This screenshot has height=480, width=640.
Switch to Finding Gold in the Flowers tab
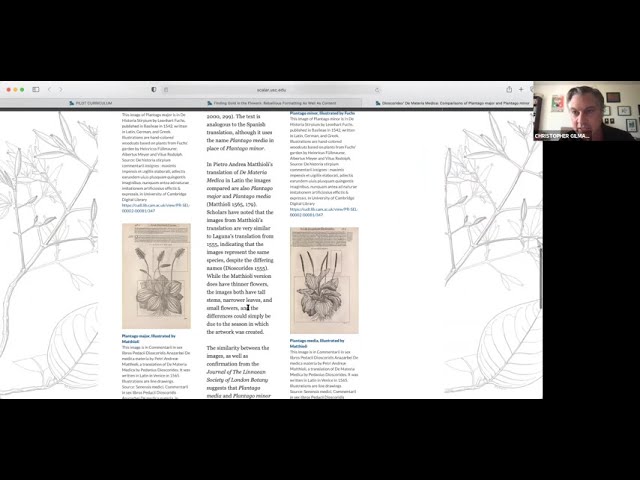tap(271, 103)
